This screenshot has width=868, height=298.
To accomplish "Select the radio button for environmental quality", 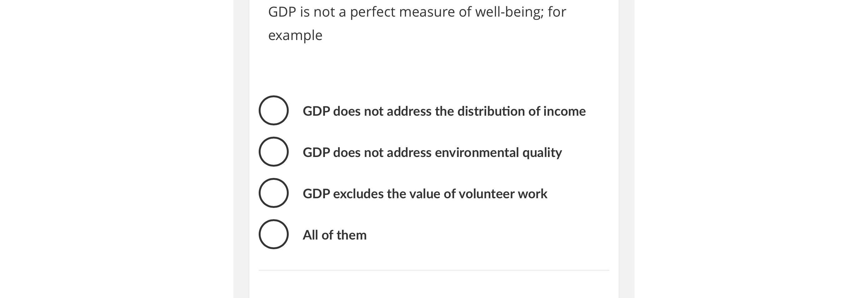I will coord(274,152).
